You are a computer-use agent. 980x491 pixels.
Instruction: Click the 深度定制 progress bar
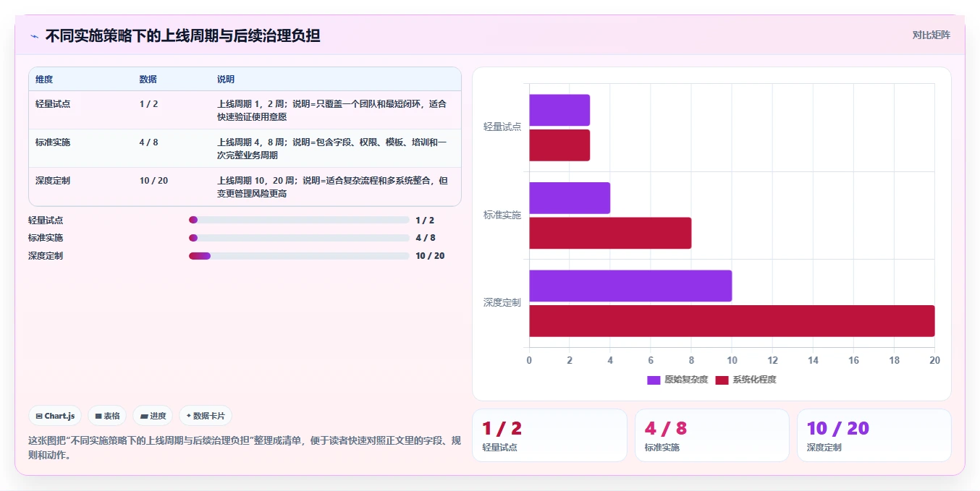coord(299,256)
